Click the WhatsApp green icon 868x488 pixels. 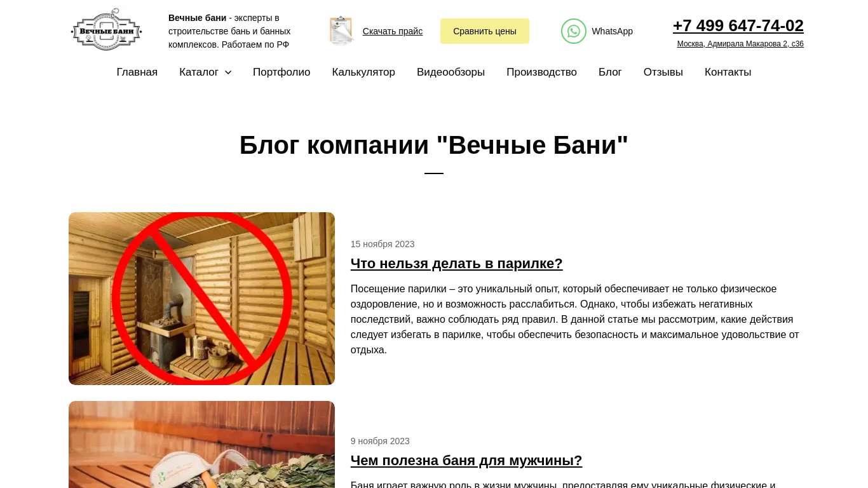pos(573,31)
